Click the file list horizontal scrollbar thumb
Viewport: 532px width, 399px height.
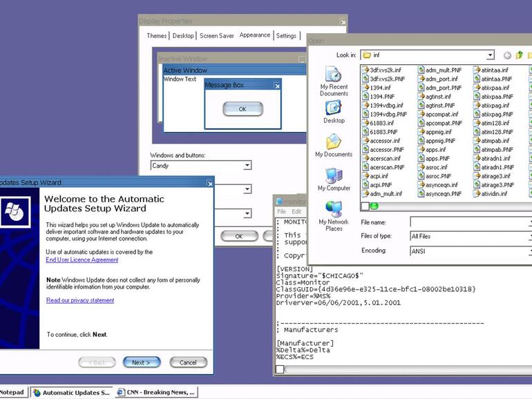(x=374, y=206)
